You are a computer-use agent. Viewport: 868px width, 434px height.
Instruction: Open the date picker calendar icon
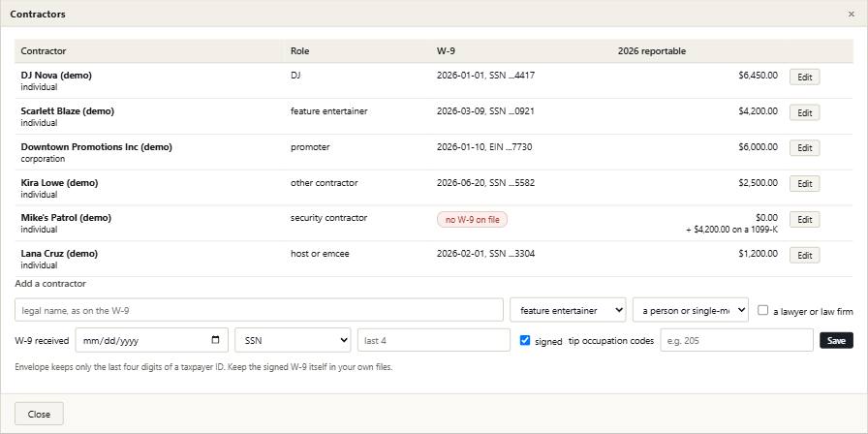pyautogui.click(x=216, y=340)
